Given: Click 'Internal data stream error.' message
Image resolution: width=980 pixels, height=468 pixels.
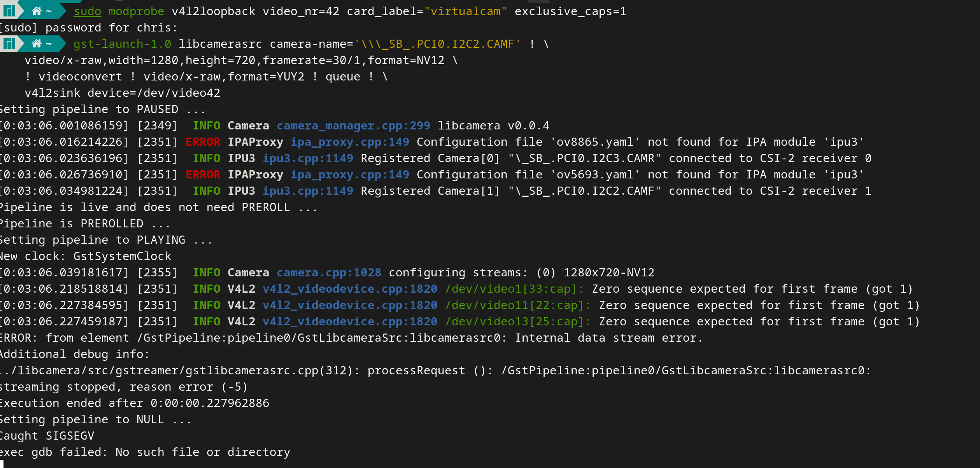Looking at the screenshot, I should (609, 338).
